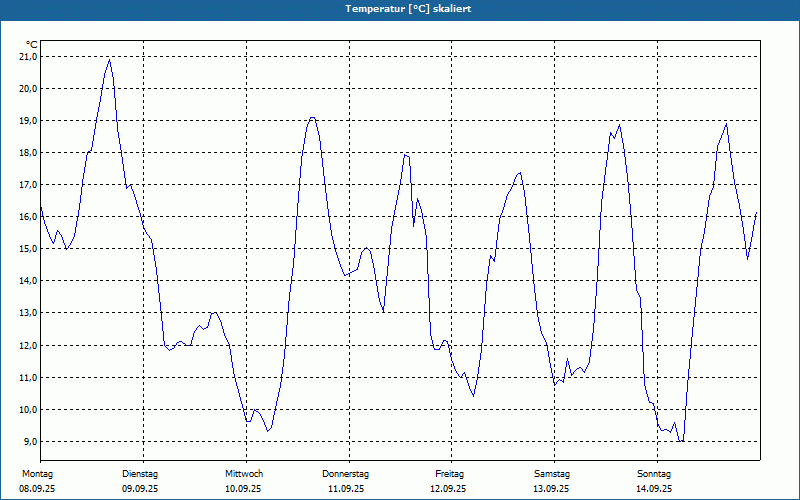Click the 9,0 y-axis label

tap(29, 441)
